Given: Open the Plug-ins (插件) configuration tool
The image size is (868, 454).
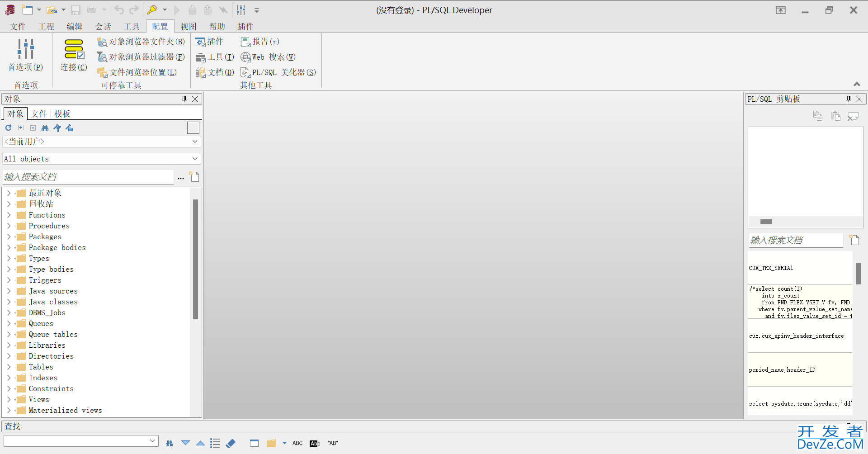Looking at the screenshot, I should point(209,42).
